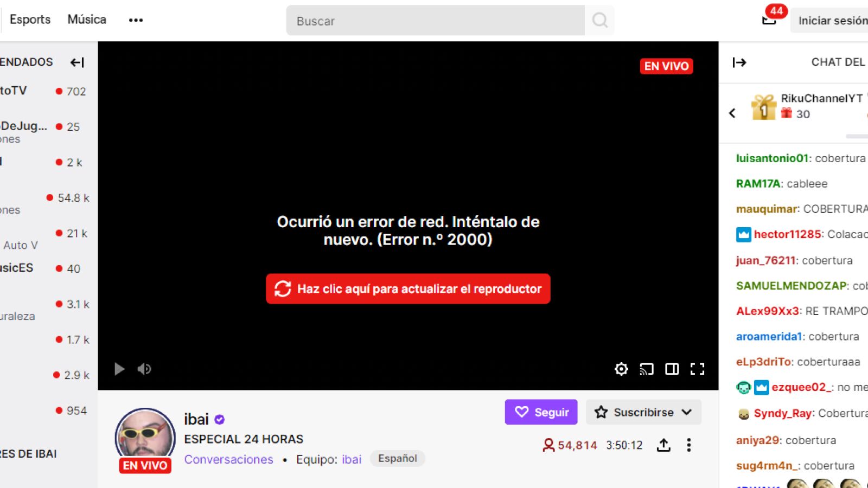Open the more options ellipsis menu
868x488 pixels.
(136, 20)
